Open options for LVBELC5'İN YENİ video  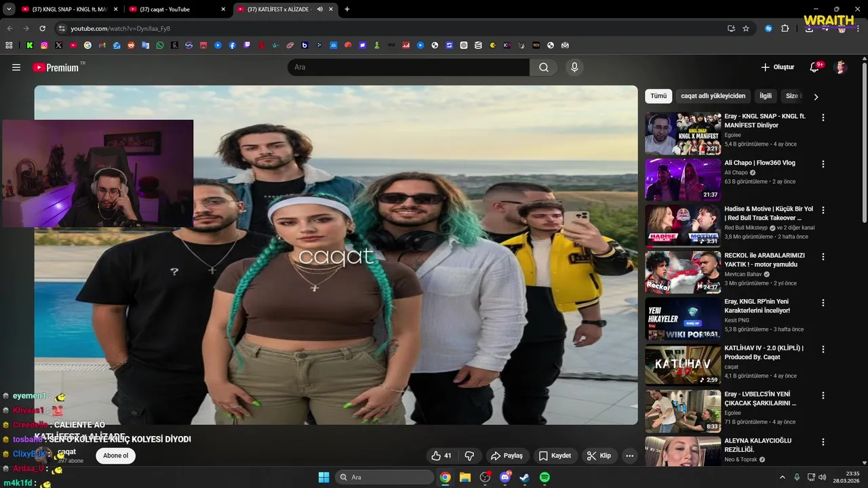pyautogui.click(x=823, y=395)
